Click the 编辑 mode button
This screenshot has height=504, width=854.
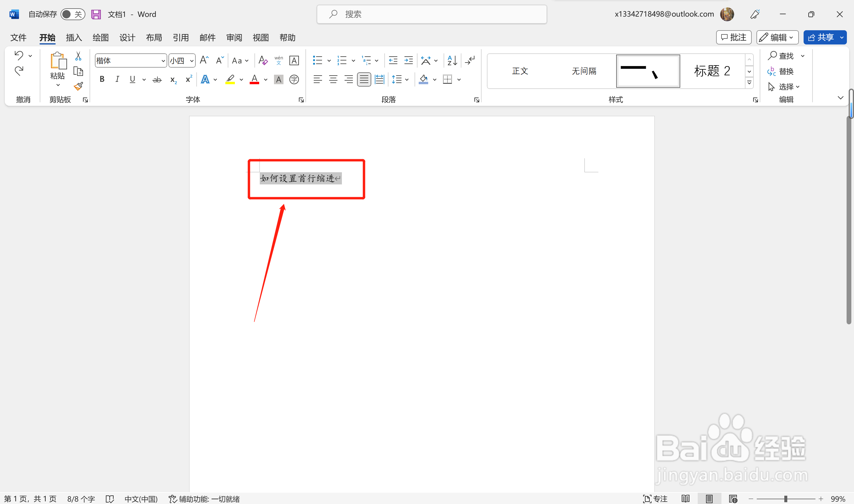tap(777, 37)
